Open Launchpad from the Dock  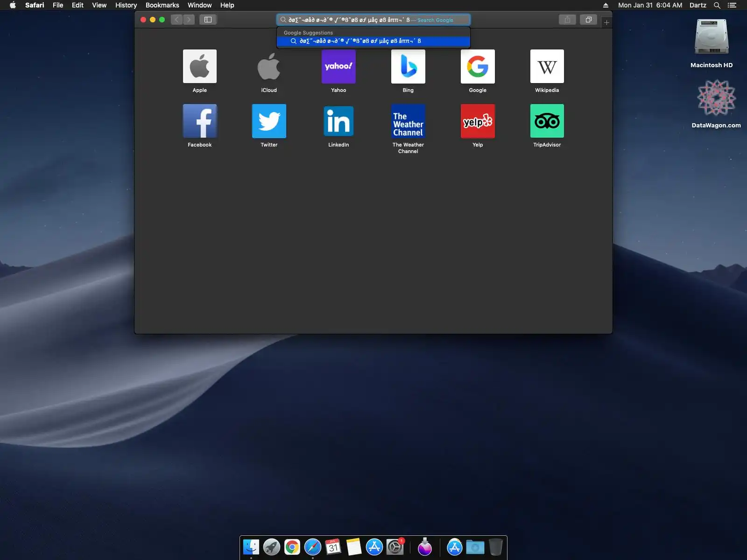[x=272, y=546]
